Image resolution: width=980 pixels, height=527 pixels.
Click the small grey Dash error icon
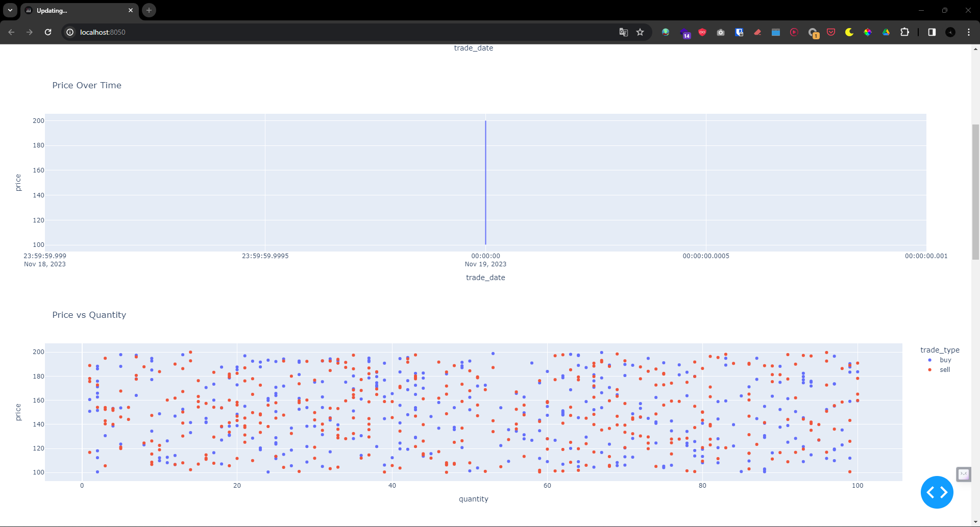point(964,474)
